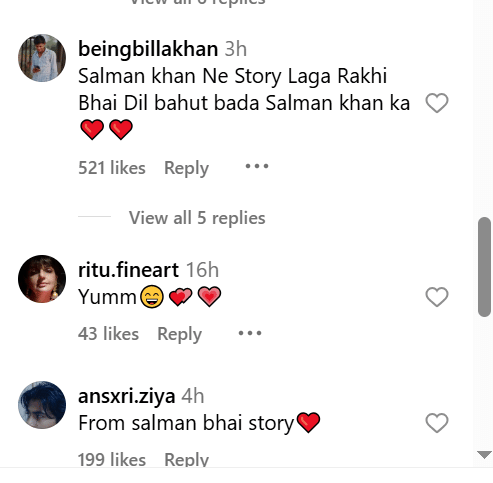493x483 pixels.
Task: Like beingbillakhan's comment with heart icon
Action: [437, 103]
